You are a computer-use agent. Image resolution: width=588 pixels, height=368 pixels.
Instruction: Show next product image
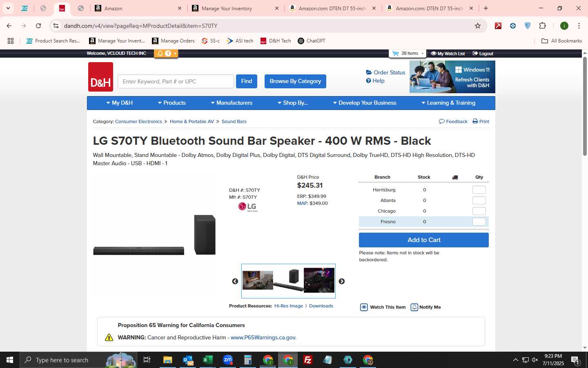[x=342, y=281]
